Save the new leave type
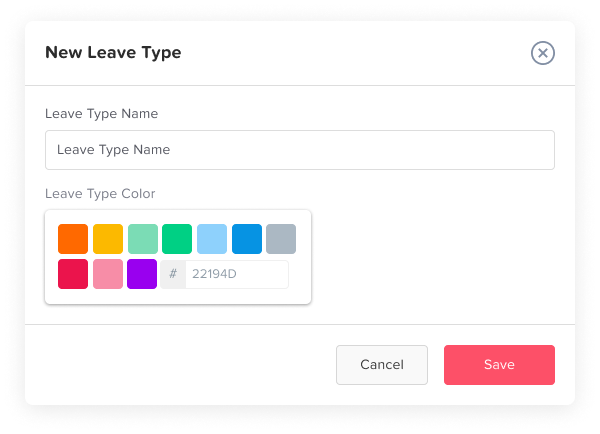 click(x=499, y=365)
